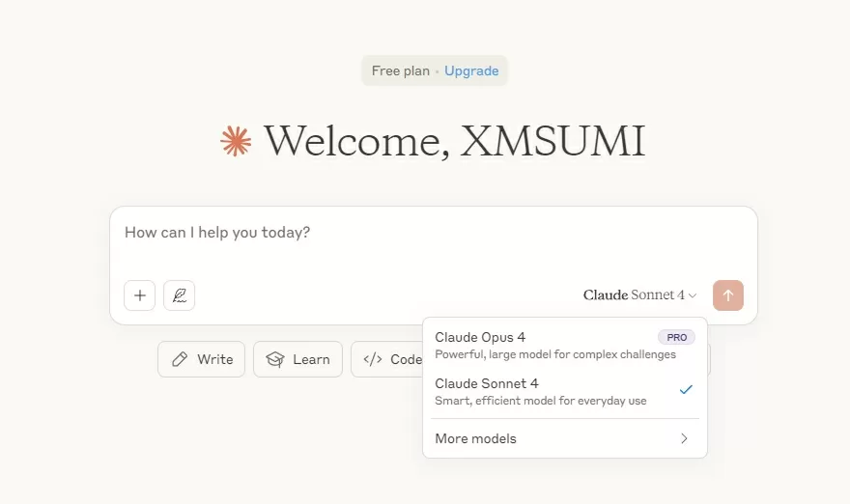Collapse the Claude Sonnet 4 model selector
Image resolution: width=850 pixels, height=504 pixels.
[639, 295]
